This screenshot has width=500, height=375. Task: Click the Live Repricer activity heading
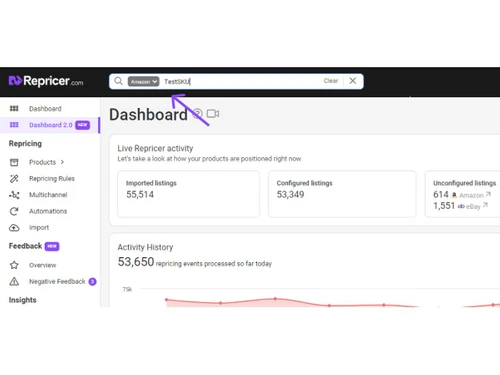pos(155,148)
